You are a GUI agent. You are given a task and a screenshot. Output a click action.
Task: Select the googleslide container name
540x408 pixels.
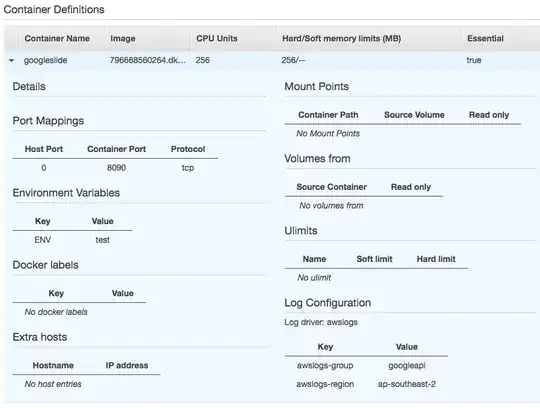click(x=45, y=60)
